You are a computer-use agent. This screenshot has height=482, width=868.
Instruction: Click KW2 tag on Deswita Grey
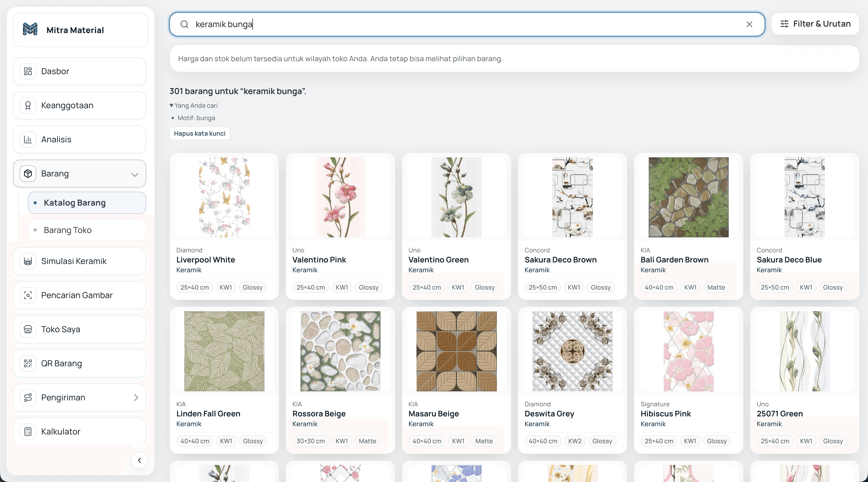click(x=575, y=441)
